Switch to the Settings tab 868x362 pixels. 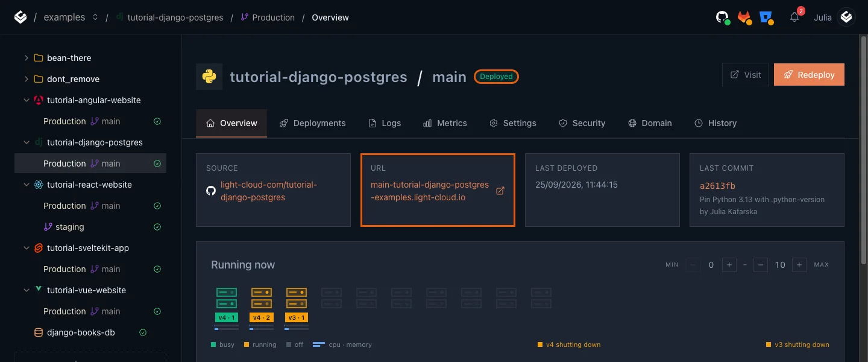coord(513,123)
